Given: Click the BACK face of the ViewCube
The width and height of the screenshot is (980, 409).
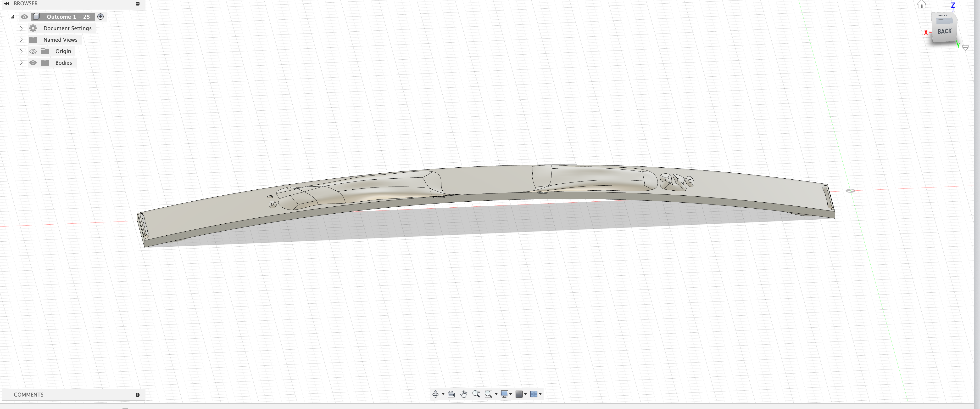Looking at the screenshot, I should point(945,31).
